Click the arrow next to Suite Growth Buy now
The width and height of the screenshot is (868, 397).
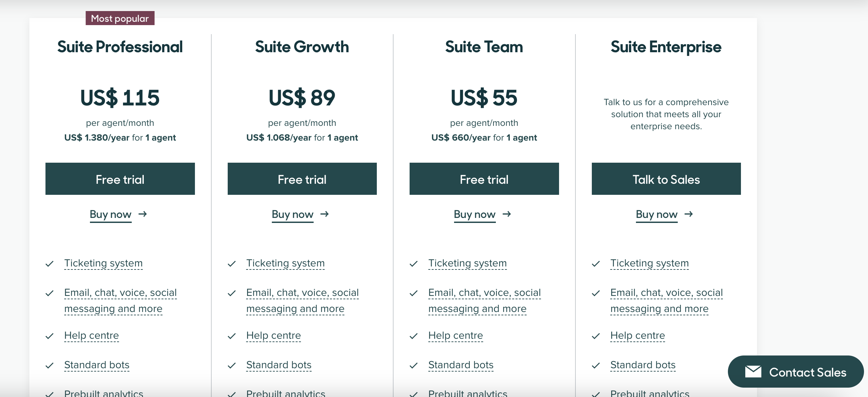coord(325,214)
